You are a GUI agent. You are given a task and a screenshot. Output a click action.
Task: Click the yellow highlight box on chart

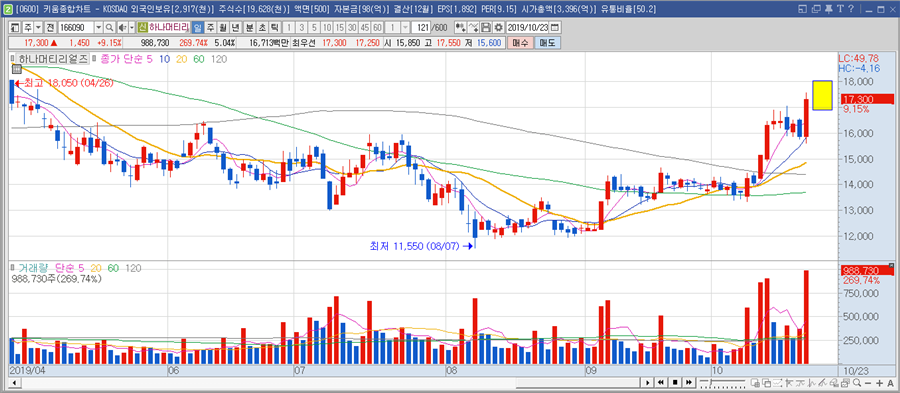point(823,95)
